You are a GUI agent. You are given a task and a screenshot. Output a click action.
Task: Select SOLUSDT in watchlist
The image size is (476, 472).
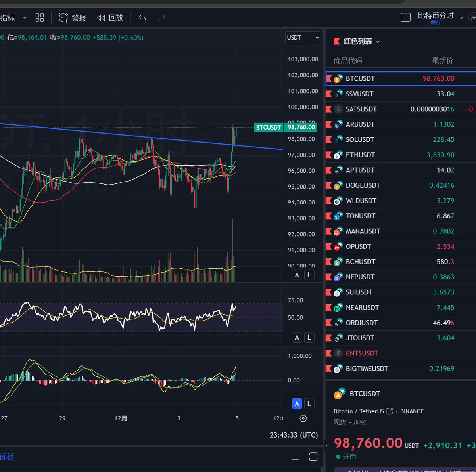tap(401, 139)
